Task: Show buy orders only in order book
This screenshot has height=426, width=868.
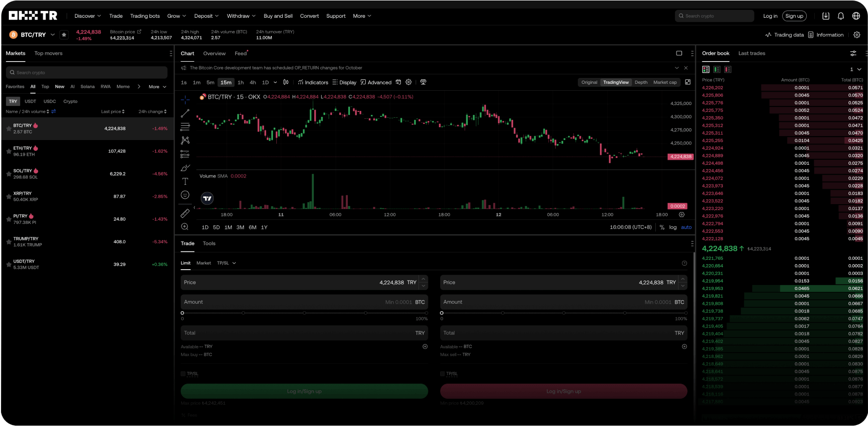Action: [717, 70]
